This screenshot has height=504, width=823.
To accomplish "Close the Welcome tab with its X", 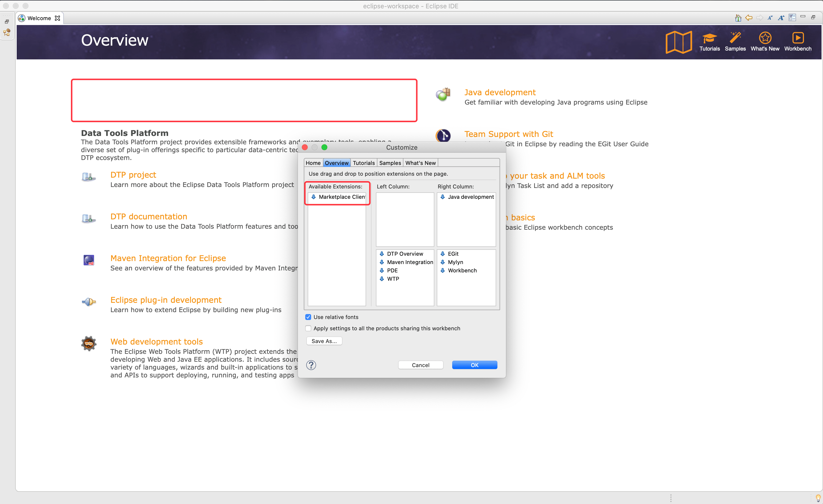I will 57,18.
